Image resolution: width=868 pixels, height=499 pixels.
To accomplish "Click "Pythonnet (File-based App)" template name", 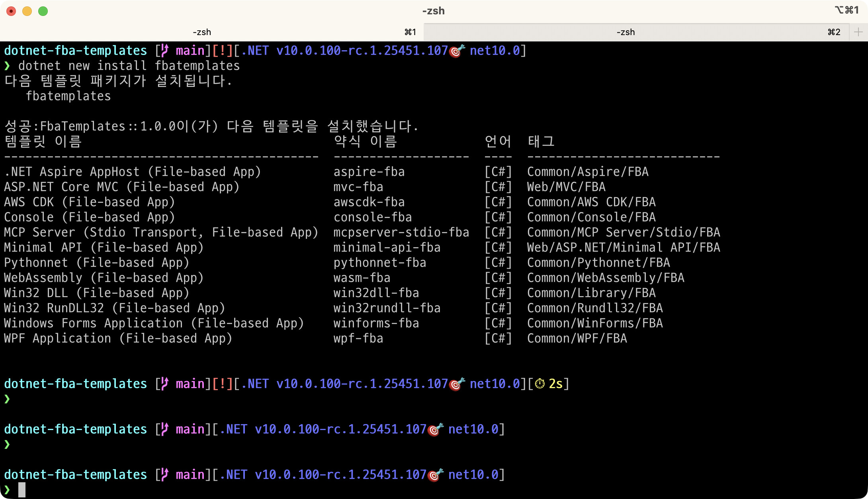I will coord(96,263).
